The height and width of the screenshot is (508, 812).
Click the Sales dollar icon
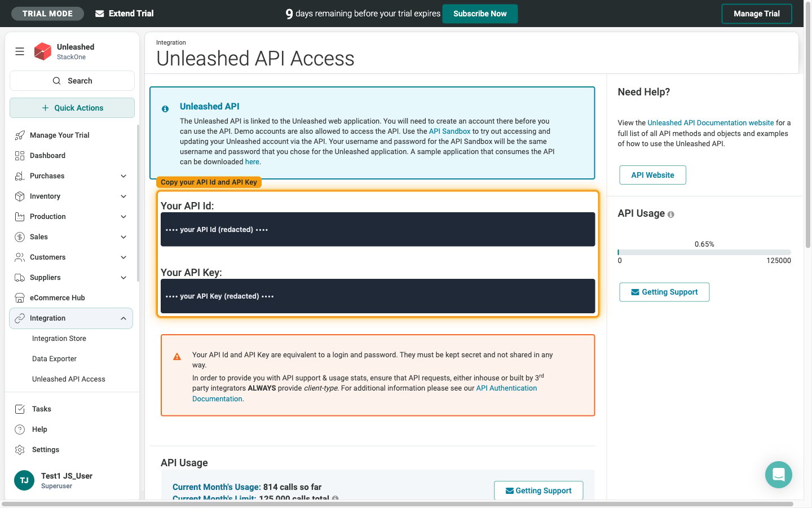20,237
